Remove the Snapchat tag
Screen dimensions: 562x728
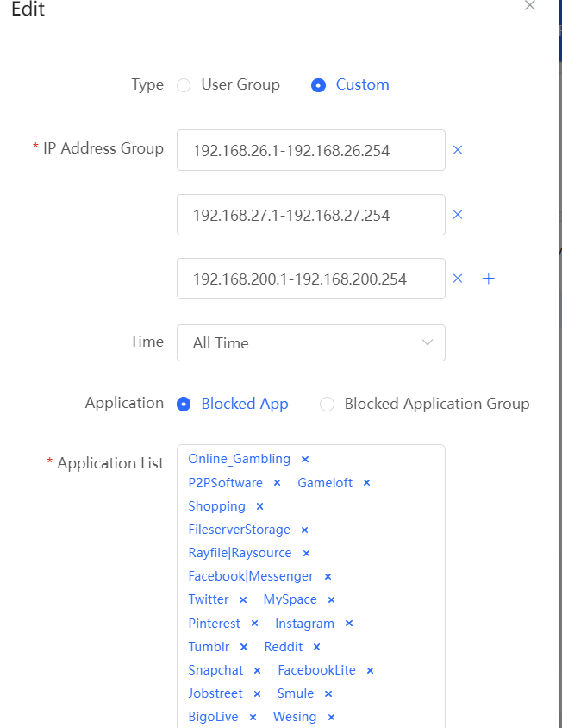257,670
